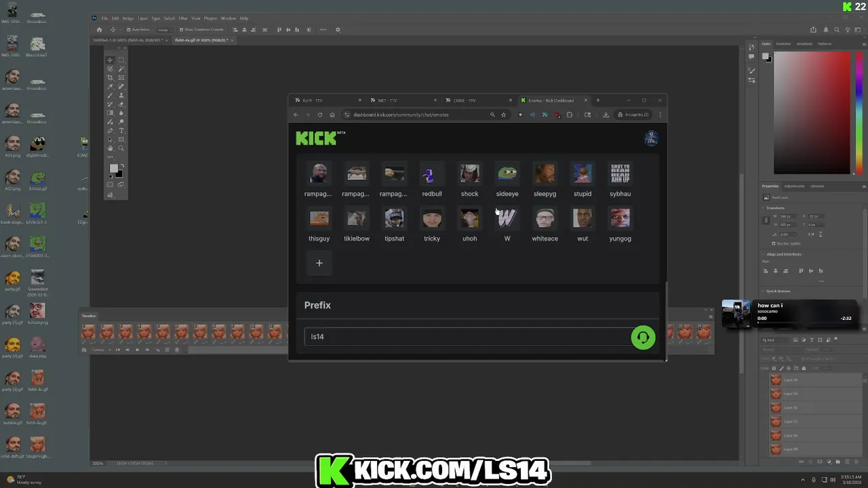The height and width of the screenshot is (488, 868).
Task: Open new browser tab
Action: (x=597, y=100)
